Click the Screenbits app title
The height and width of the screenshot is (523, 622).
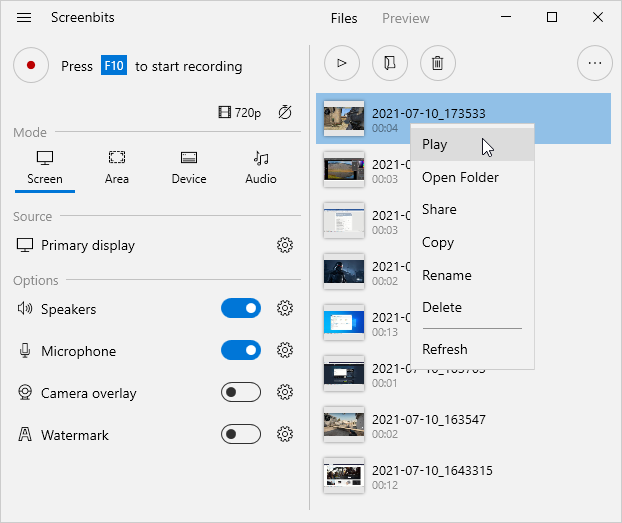click(x=83, y=17)
